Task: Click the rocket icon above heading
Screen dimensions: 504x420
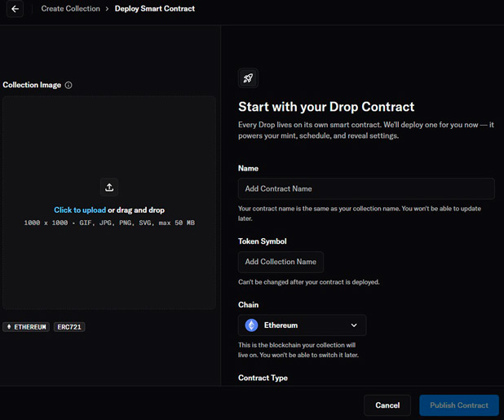Action: click(248, 77)
